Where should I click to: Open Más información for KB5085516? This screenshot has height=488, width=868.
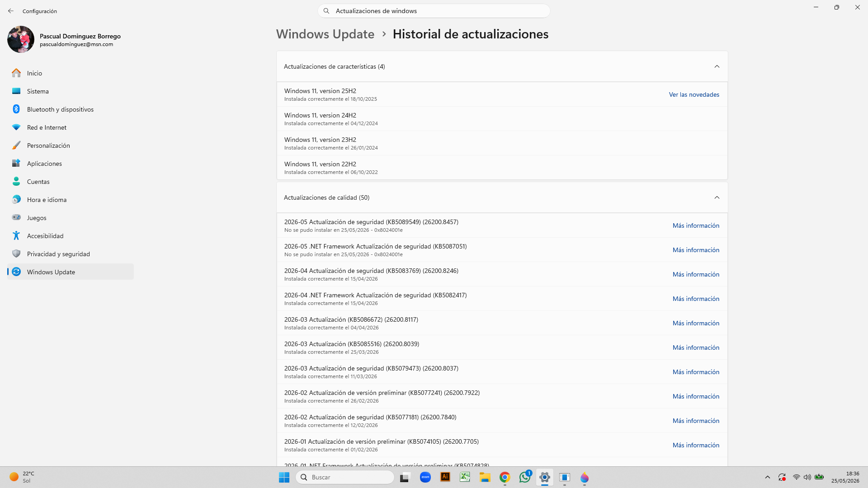(x=696, y=347)
